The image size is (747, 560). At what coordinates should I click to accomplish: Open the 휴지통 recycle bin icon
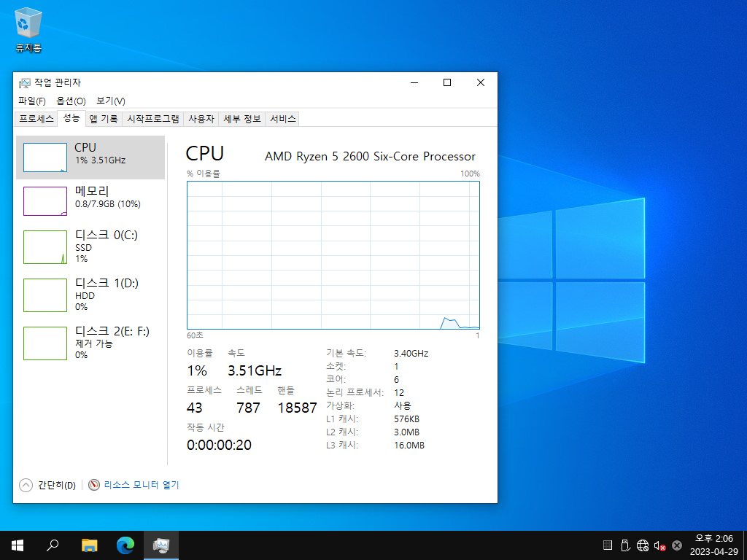point(28,29)
